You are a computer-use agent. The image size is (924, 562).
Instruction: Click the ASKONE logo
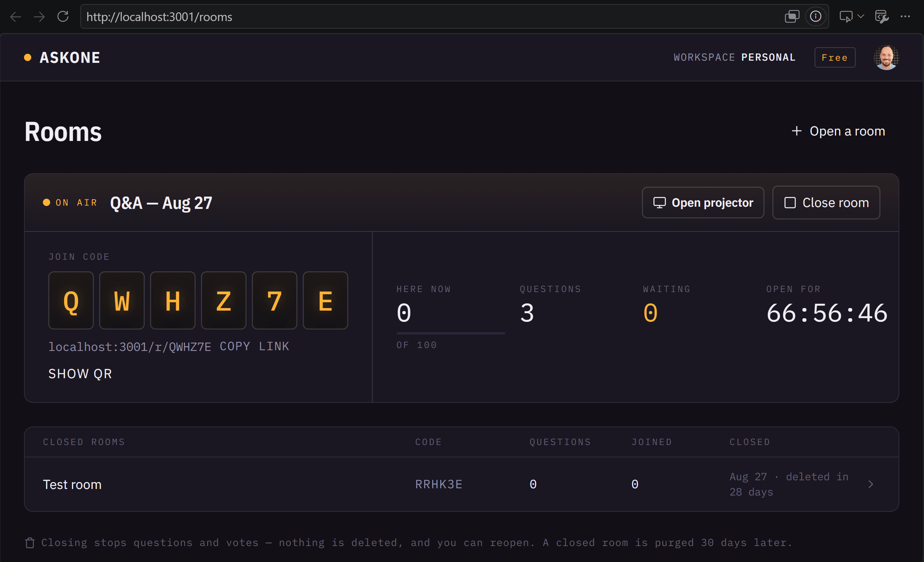[62, 57]
